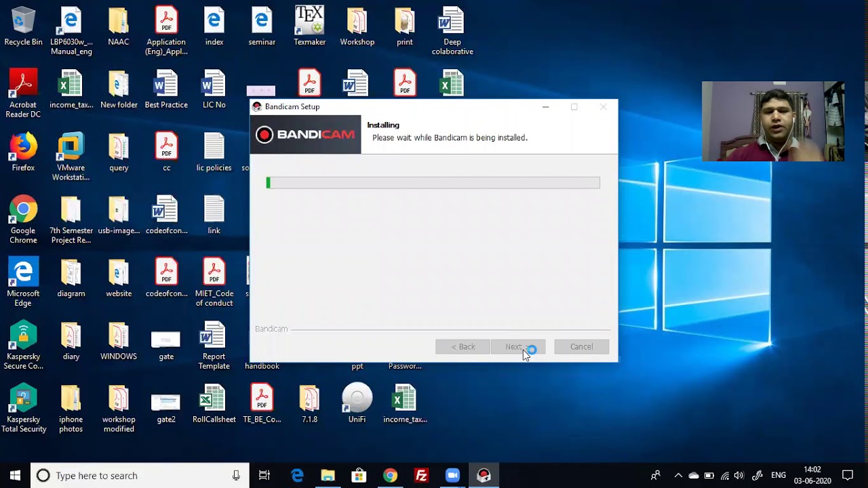Select the website folder on desktop
This screenshot has width=868, height=488.
(x=119, y=279)
